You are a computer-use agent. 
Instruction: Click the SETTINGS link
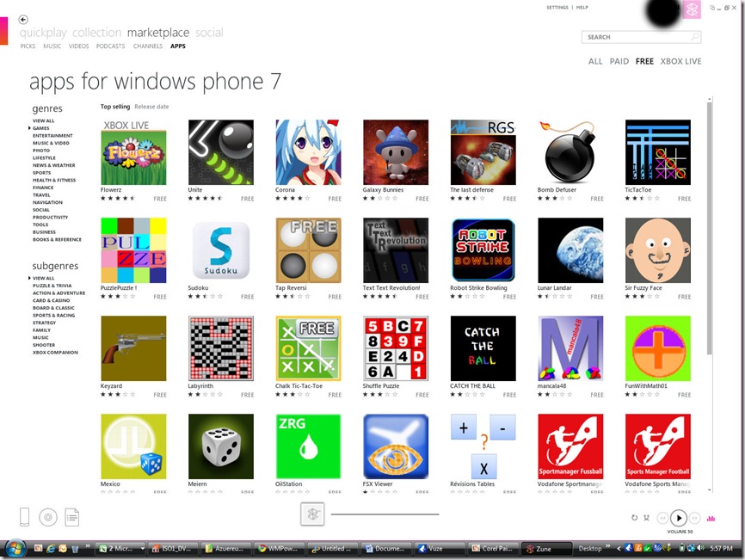click(557, 8)
